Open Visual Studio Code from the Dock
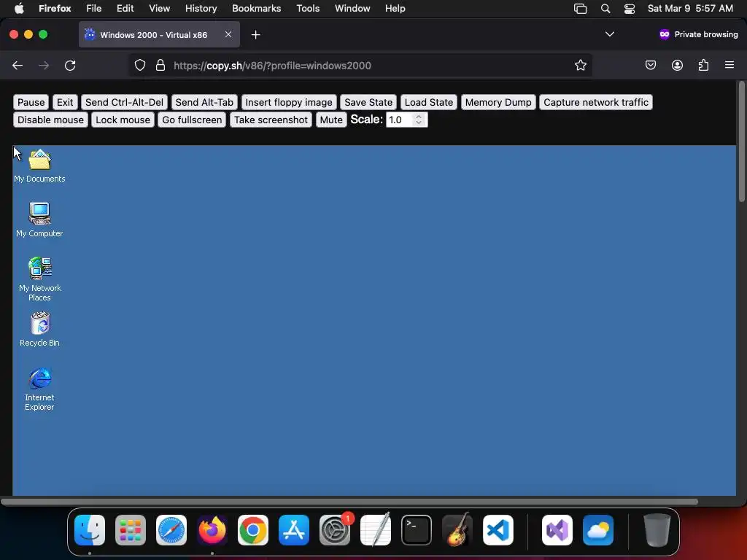747x560 pixels. pos(498,530)
